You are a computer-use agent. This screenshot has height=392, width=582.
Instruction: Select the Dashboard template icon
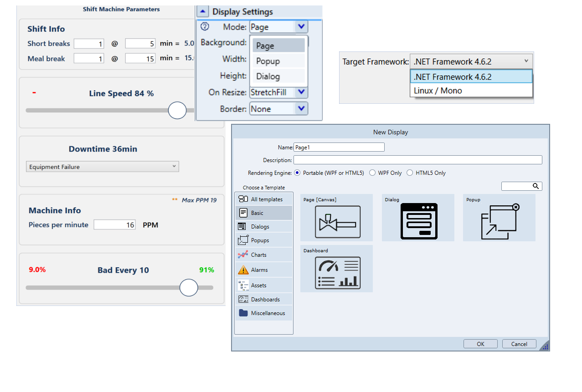337,272
